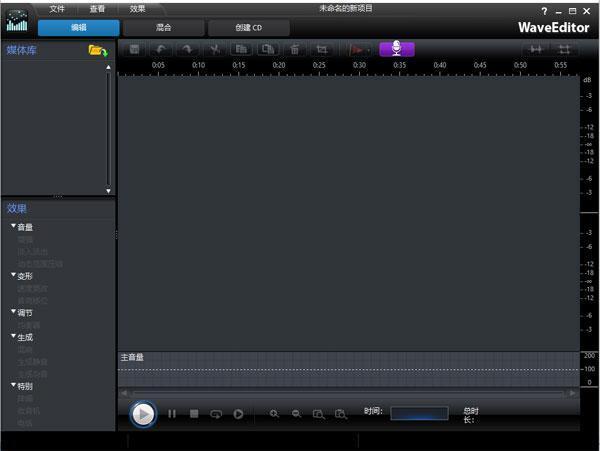Click the 0:15 mark on the time ruler
Viewport: 600px width, 451px height.
point(238,65)
